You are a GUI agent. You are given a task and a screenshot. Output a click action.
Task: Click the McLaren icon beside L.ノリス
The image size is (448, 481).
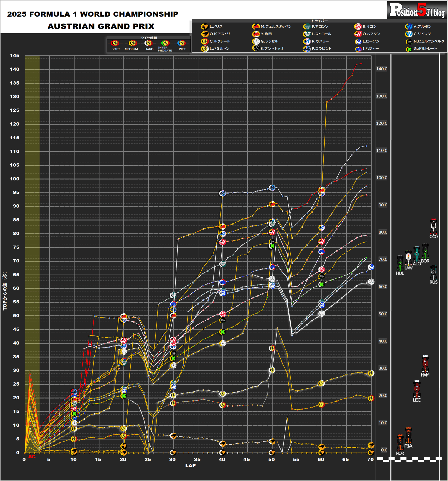pos(205,27)
